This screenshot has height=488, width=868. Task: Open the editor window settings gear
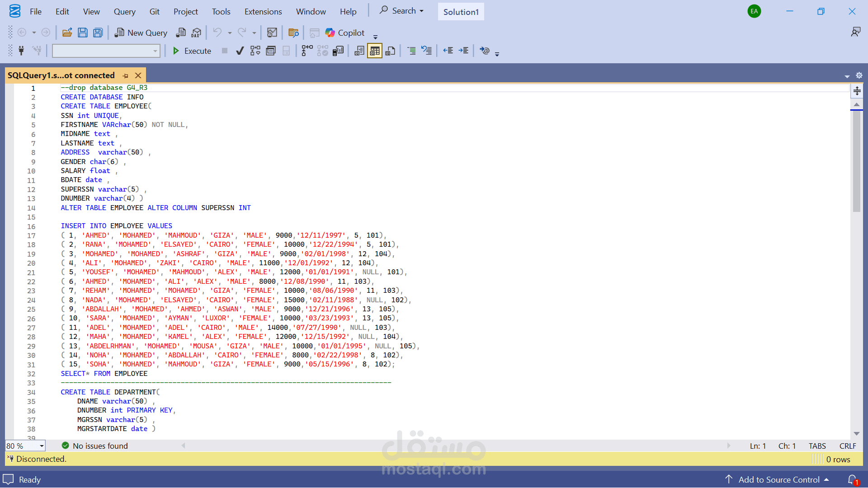point(859,75)
